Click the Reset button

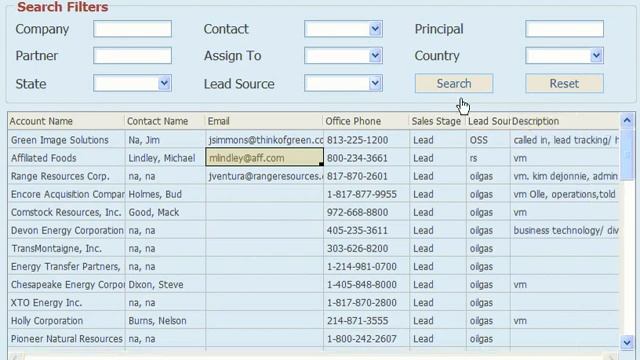(564, 83)
